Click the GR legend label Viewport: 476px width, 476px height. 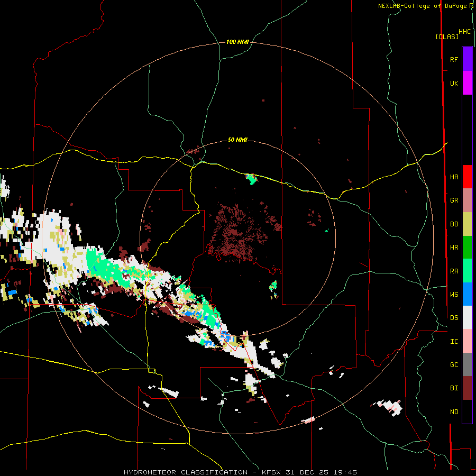454,200
